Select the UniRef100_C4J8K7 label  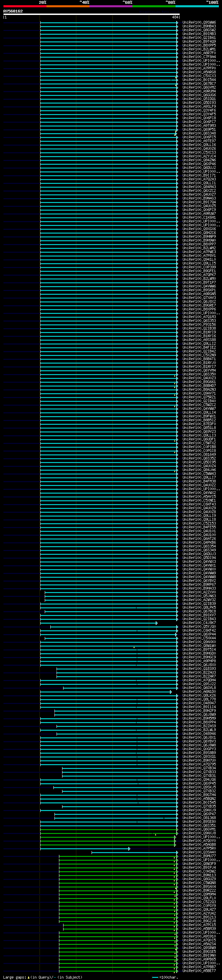[199, 623]
